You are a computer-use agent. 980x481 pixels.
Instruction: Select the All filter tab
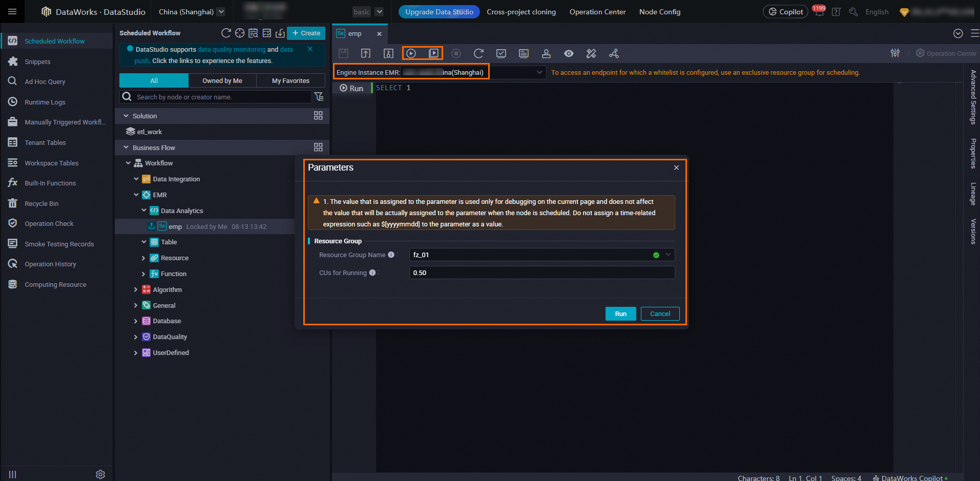point(154,80)
